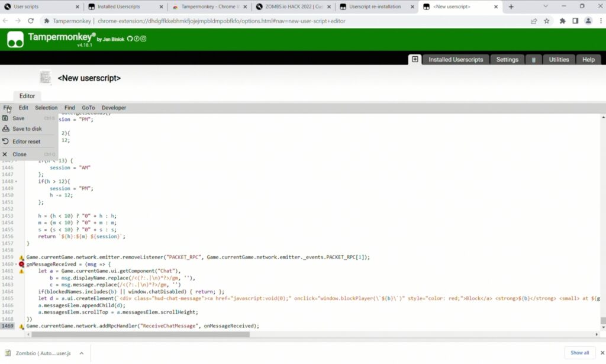606x364 pixels.
Task: Close the 'Userscript re-installation' browser tab
Action: (x=412, y=7)
